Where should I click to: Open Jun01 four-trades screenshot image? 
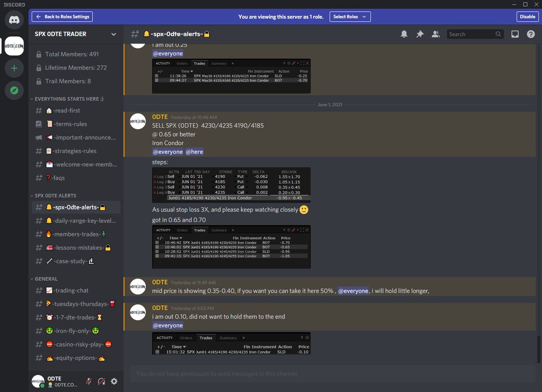(x=231, y=247)
